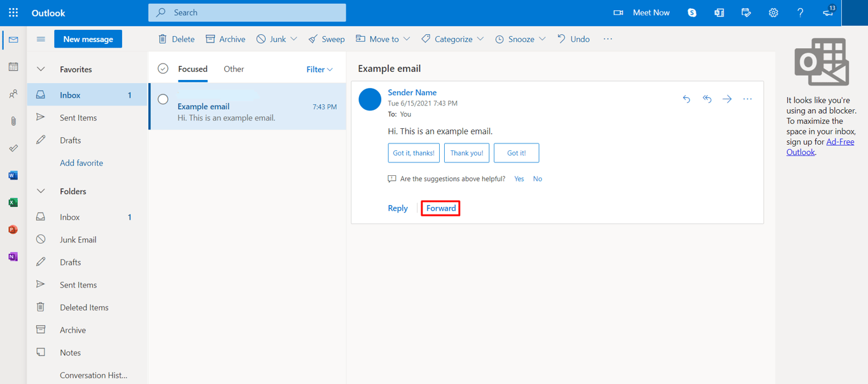Click the Forward link on the email

coord(440,208)
